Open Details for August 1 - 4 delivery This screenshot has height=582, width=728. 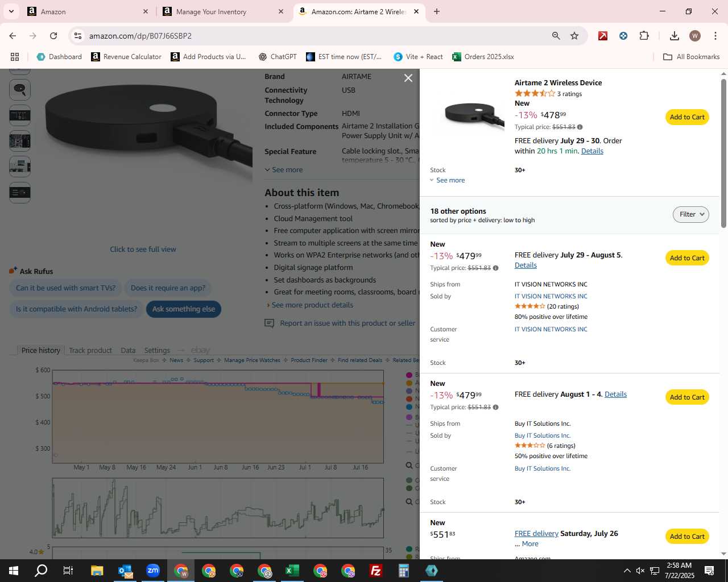[615, 394]
